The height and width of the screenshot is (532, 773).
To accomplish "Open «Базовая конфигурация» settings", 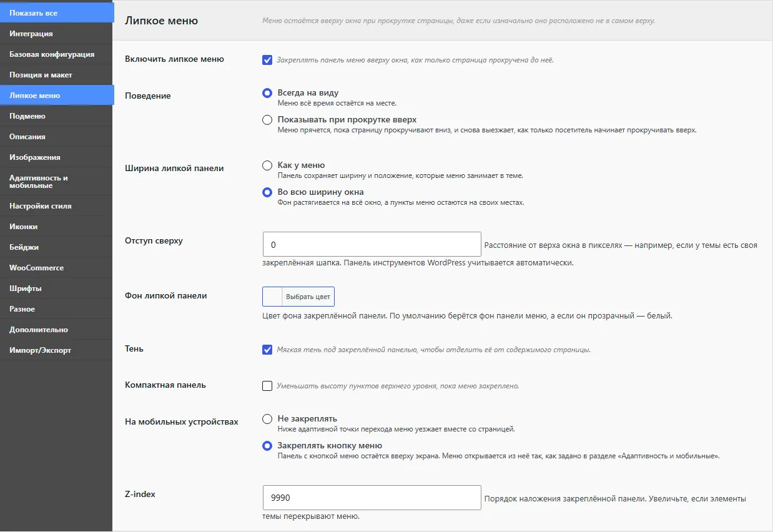I will (56, 54).
